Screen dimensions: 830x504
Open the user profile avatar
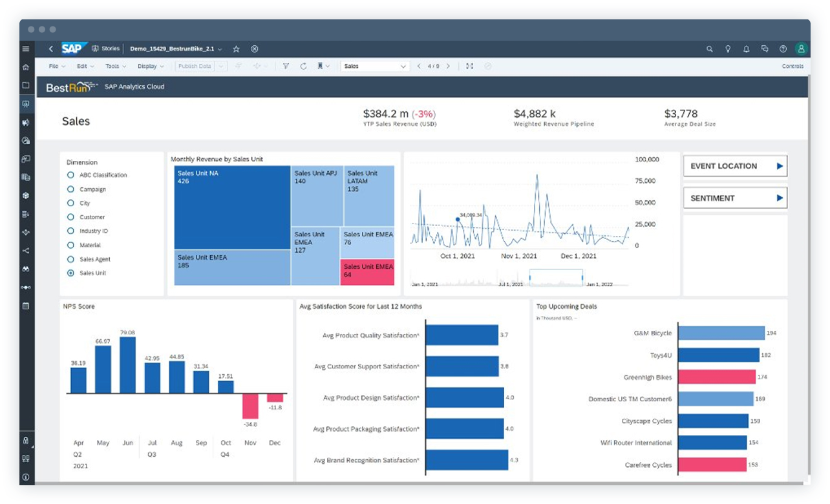pyautogui.click(x=802, y=48)
